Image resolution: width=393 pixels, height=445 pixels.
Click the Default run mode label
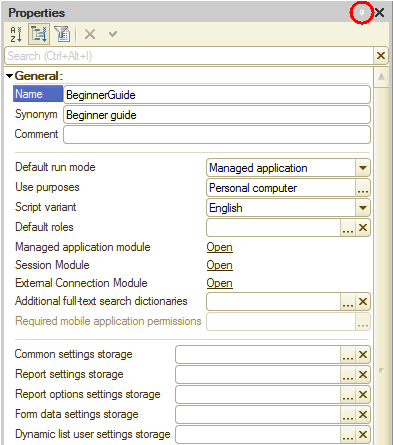click(x=55, y=167)
